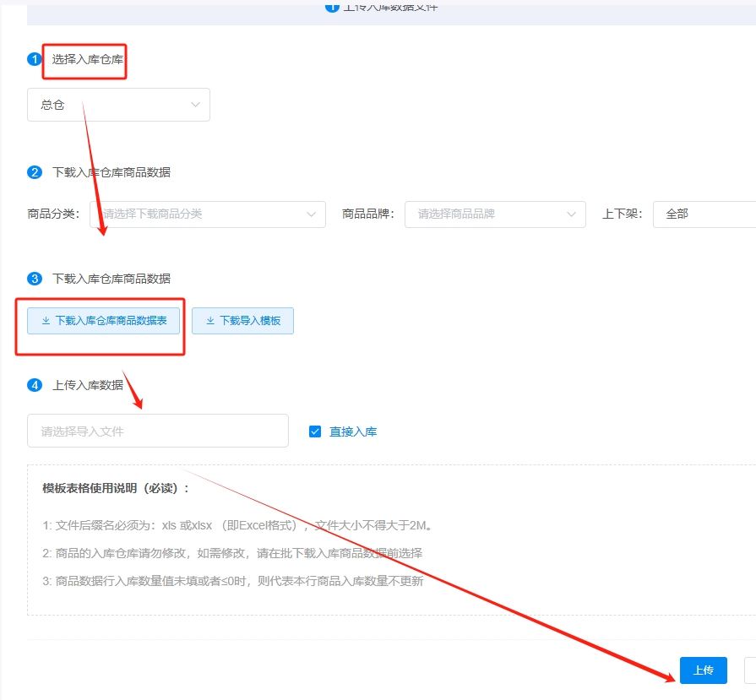The image size is (756, 700).
Task: Click download icon on 下载入库仓库商品数据表 button
Action: [x=46, y=321]
